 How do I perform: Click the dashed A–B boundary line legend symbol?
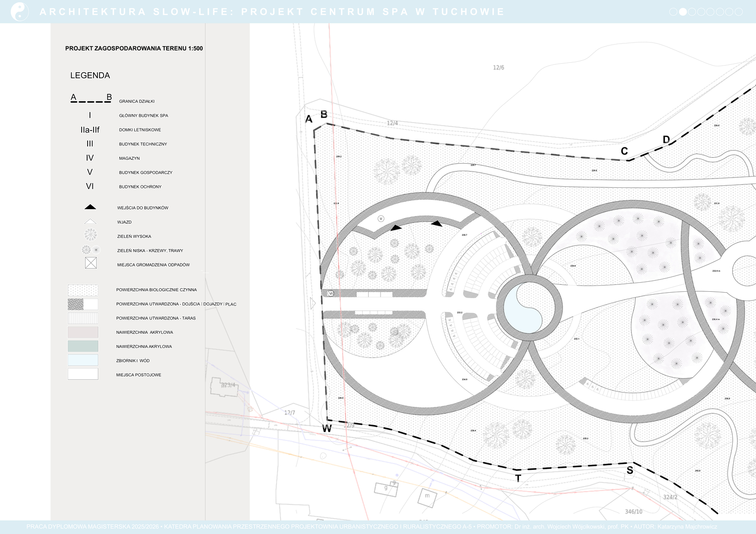(91, 101)
